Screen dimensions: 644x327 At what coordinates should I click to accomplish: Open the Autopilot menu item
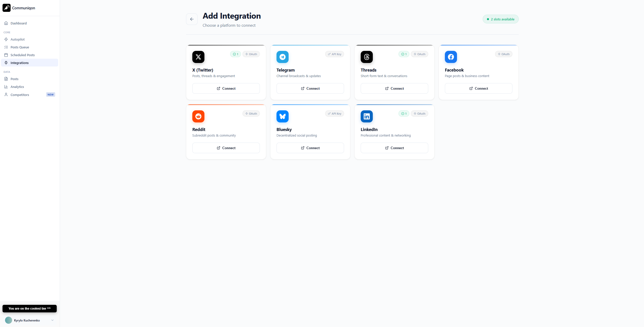pos(18,39)
